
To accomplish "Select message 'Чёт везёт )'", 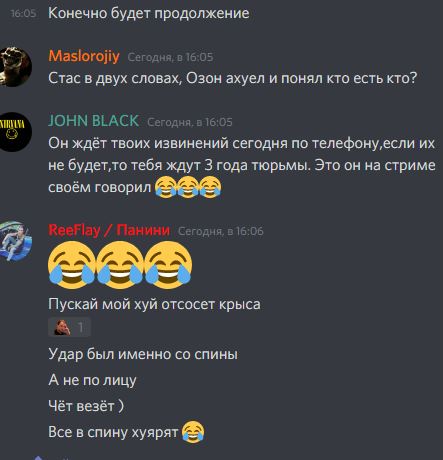I will [86, 406].
